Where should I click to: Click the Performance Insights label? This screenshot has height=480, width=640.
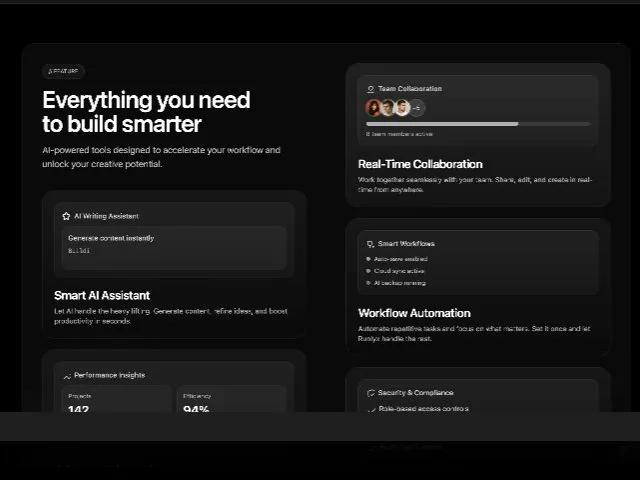tap(109, 375)
